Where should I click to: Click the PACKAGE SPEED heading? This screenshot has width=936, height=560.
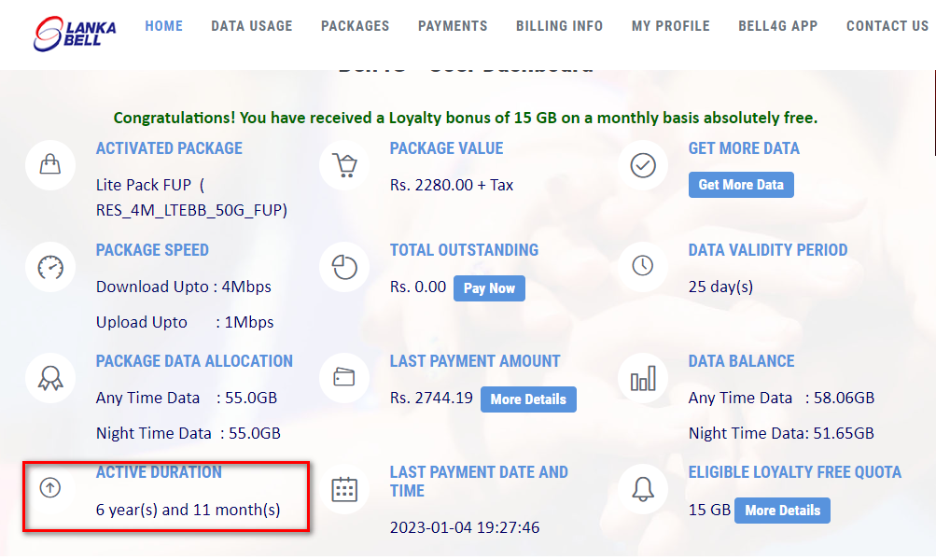click(x=152, y=250)
